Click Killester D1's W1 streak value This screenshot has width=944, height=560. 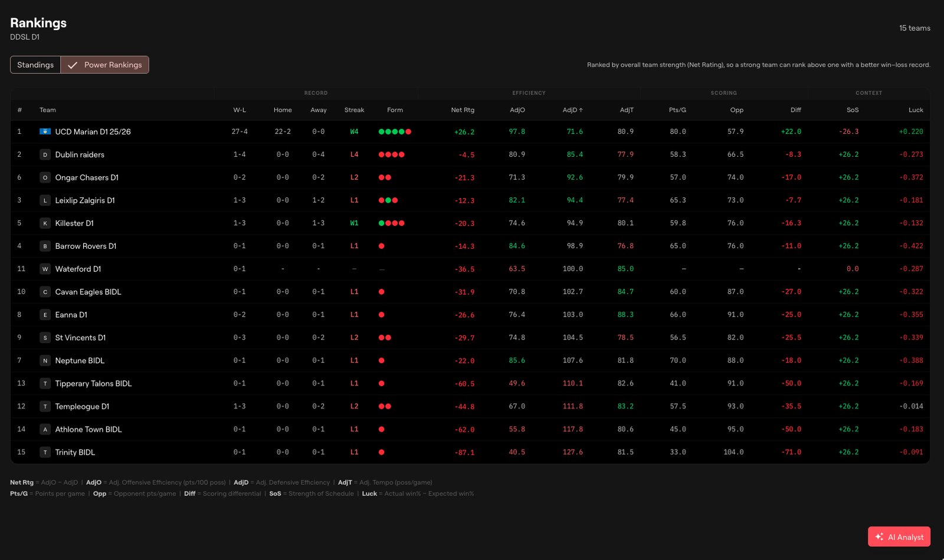(x=354, y=223)
